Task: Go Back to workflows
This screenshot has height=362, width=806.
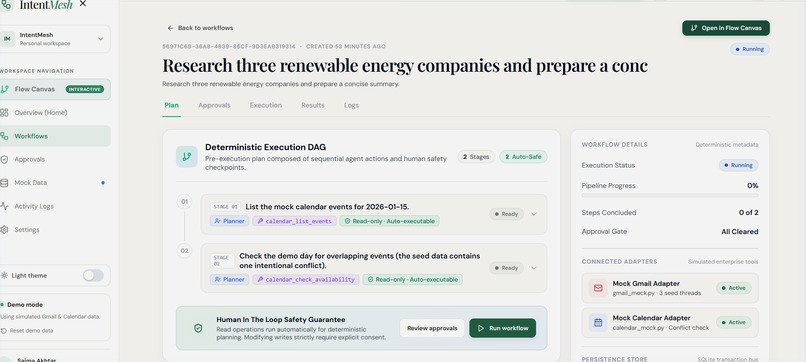Action: (x=200, y=28)
